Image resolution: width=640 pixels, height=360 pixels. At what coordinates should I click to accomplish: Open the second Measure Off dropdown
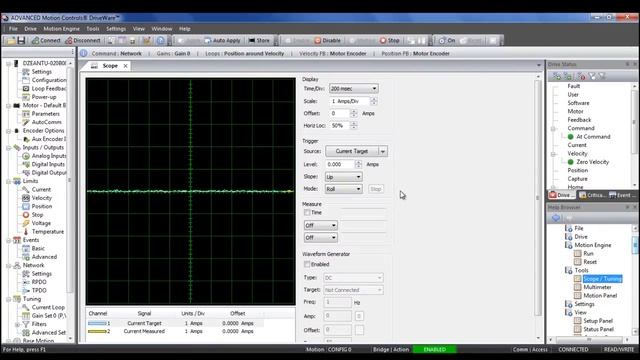pyautogui.click(x=320, y=238)
